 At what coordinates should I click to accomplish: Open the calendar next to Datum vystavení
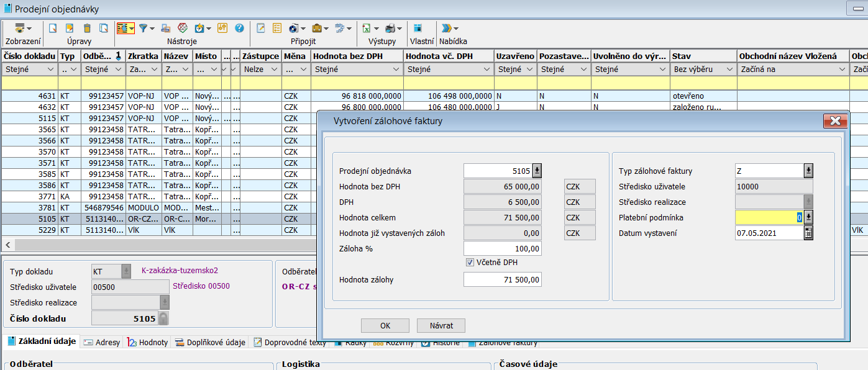tap(808, 233)
